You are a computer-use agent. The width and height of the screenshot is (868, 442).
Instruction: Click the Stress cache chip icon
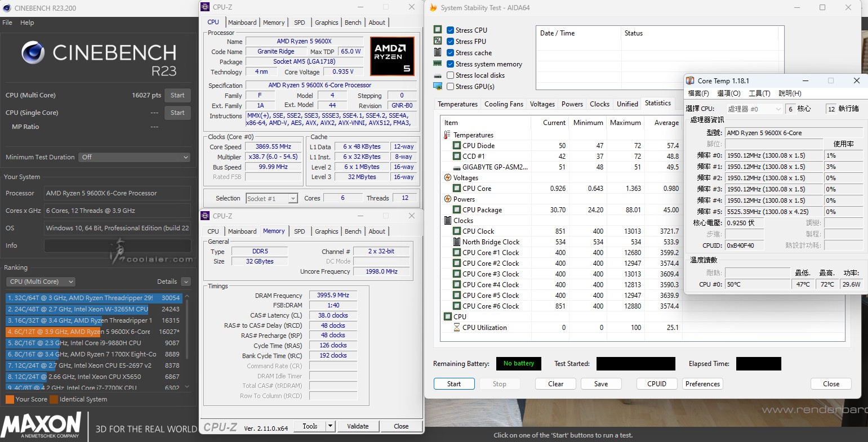click(438, 52)
